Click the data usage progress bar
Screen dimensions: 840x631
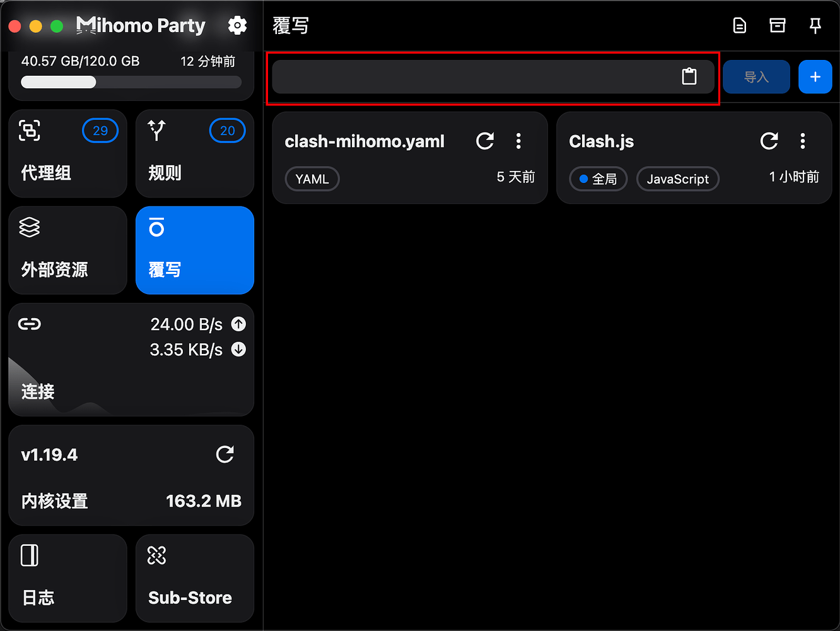tap(131, 82)
